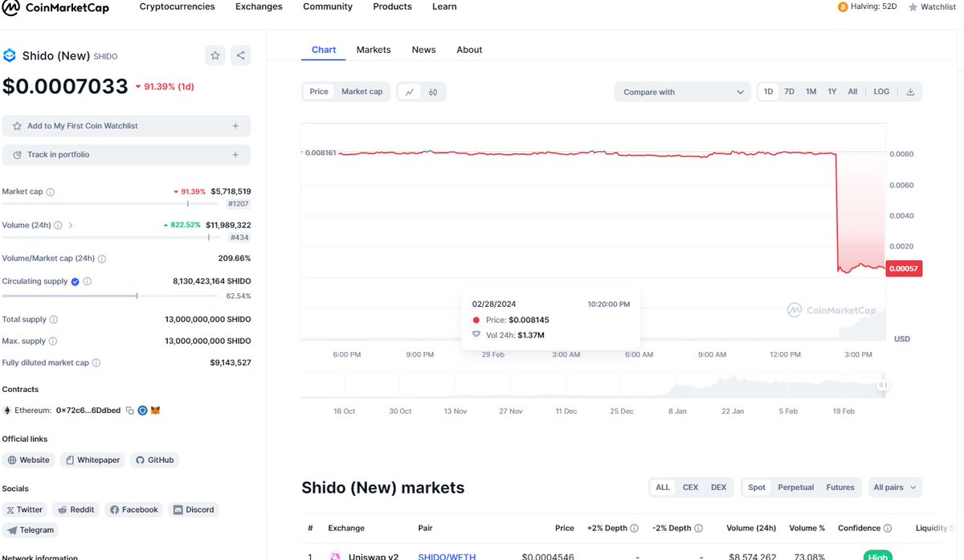The image size is (964, 560).
Task: Click the chart range slider handle
Action: 882,385
